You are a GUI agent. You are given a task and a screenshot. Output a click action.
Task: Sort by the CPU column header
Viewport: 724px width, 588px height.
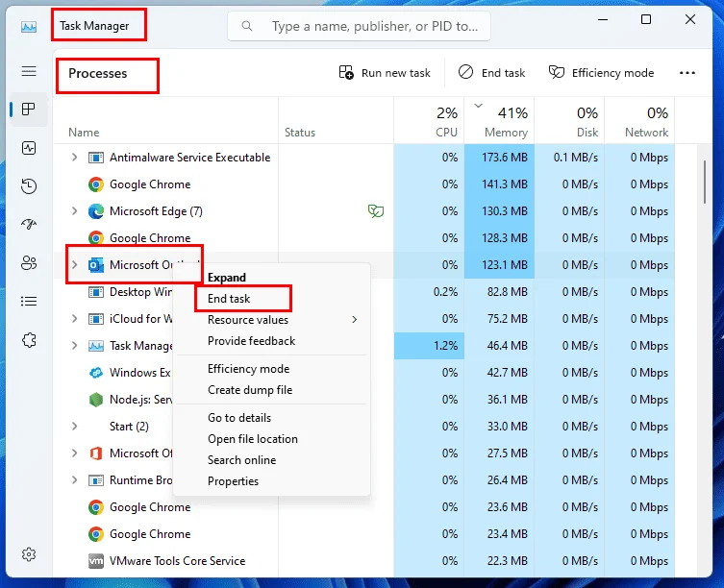429,121
